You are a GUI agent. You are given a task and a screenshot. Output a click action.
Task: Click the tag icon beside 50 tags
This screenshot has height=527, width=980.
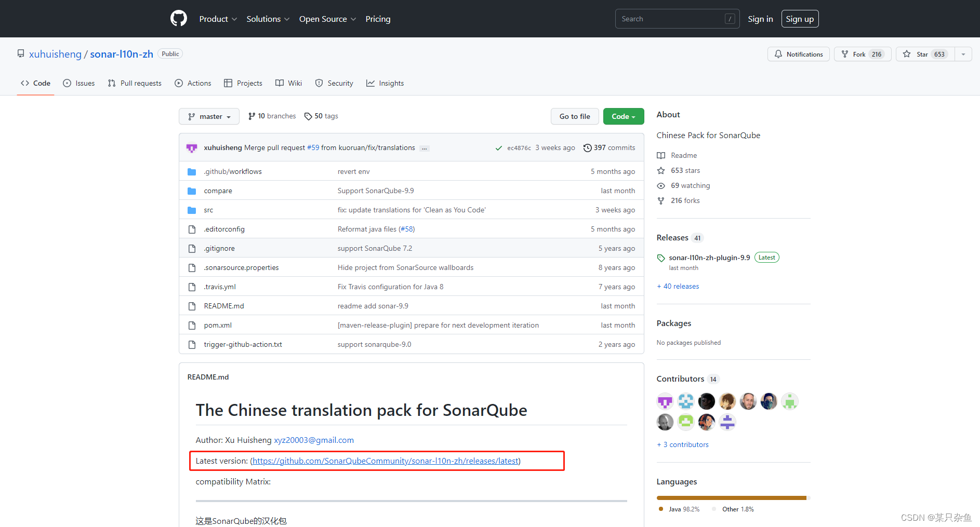point(308,116)
